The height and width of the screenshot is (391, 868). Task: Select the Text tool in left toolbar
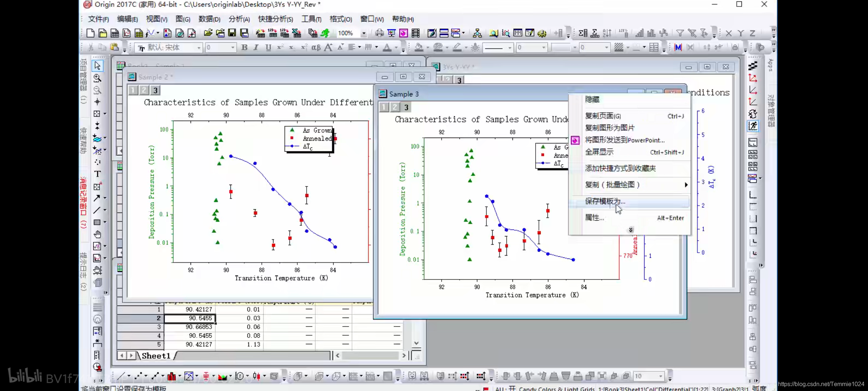click(x=97, y=174)
